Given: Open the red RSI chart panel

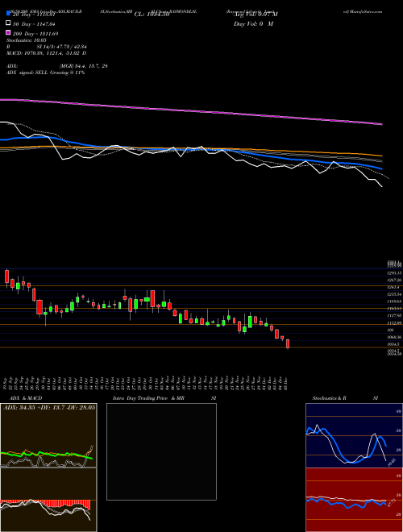Looking at the screenshot, I should (354, 500).
